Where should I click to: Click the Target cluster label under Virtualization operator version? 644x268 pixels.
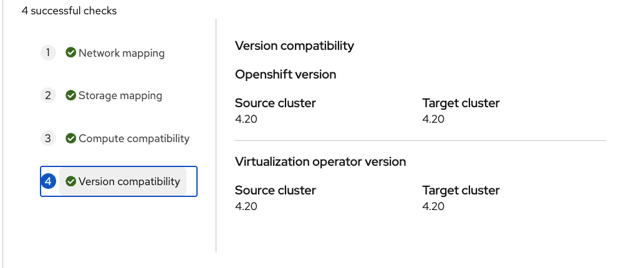point(461,190)
